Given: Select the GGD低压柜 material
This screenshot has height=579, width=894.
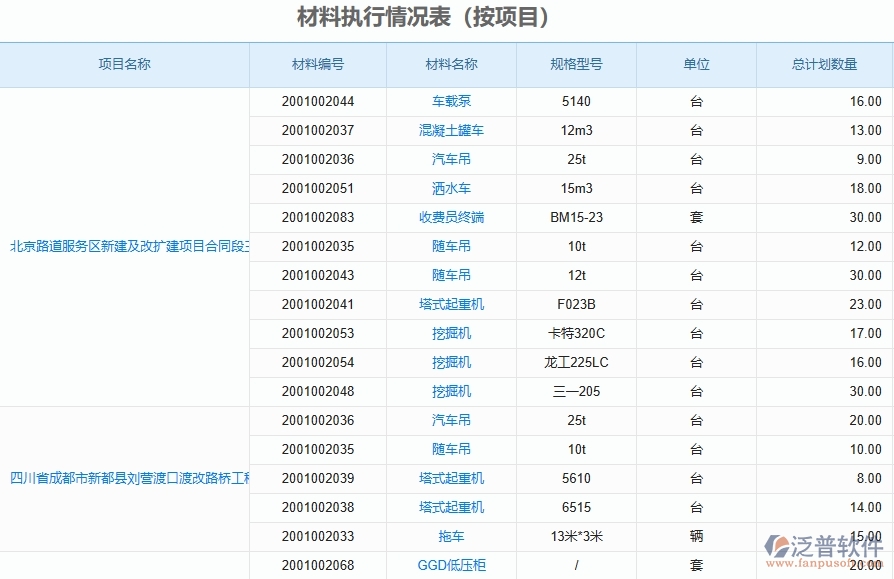Looking at the screenshot, I should tap(449, 564).
